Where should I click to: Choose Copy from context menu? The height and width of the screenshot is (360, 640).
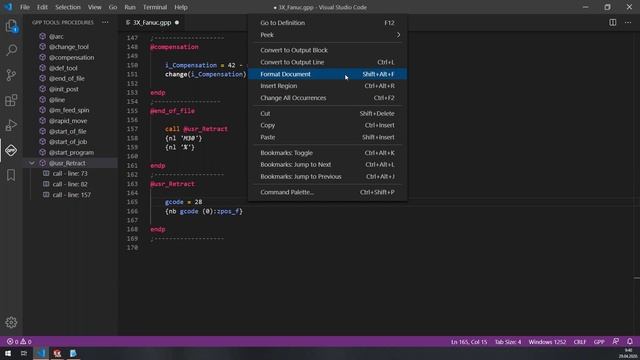click(x=327, y=125)
